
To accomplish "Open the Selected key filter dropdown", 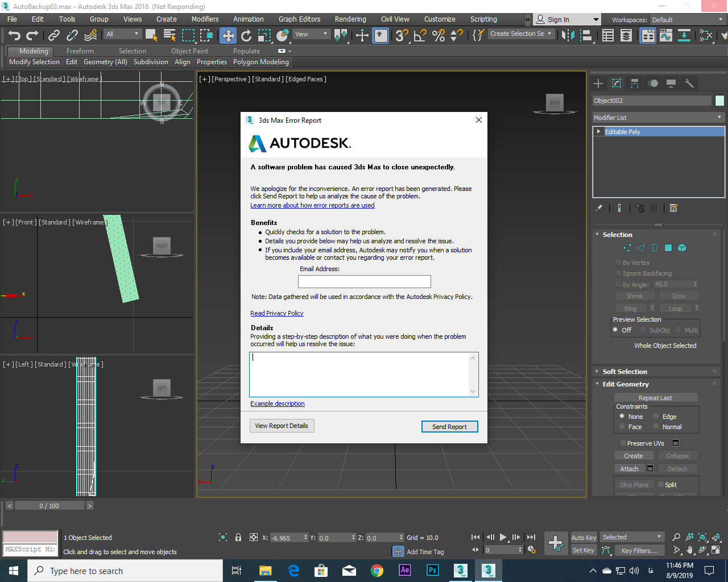I will [x=632, y=537].
